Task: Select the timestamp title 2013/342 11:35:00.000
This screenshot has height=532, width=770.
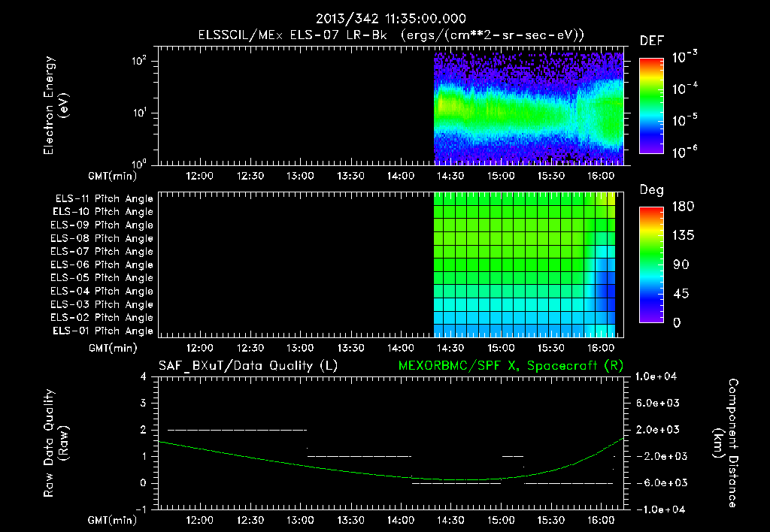Action: click(391, 19)
